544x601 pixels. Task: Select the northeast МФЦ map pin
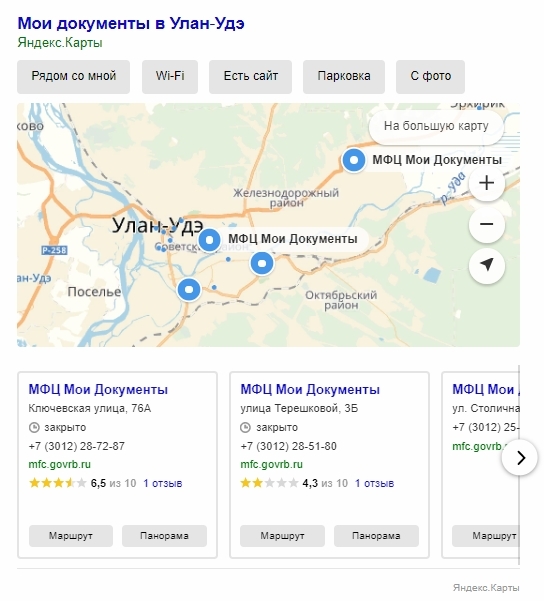coord(353,160)
